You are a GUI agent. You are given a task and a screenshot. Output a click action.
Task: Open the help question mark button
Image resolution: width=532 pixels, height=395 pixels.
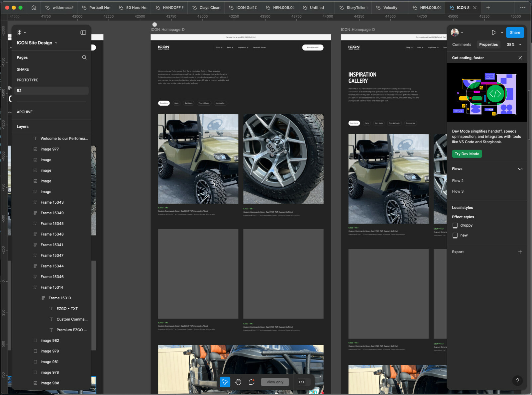click(517, 381)
